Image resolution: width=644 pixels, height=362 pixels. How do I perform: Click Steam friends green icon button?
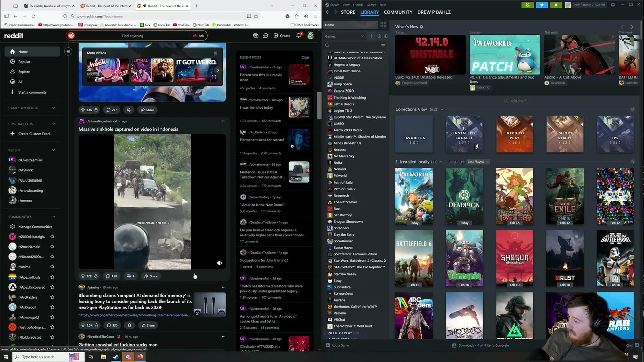pyautogui.click(x=527, y=5)
